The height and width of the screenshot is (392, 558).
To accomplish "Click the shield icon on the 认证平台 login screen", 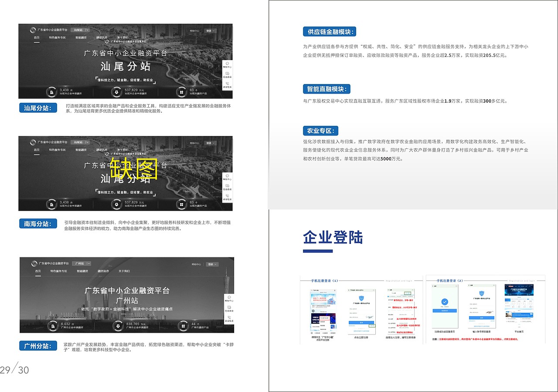I will pyautogui.click(x=361, y=298).
